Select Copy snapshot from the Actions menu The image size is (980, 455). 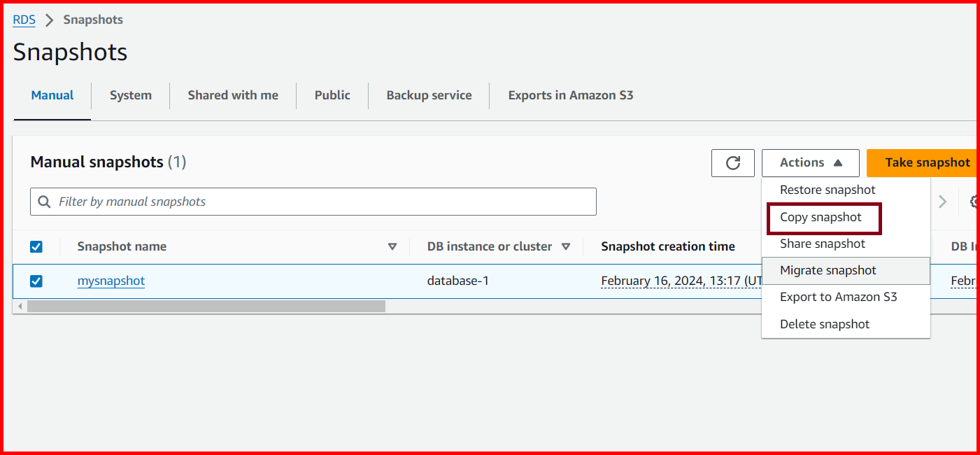tap(823, 217)
